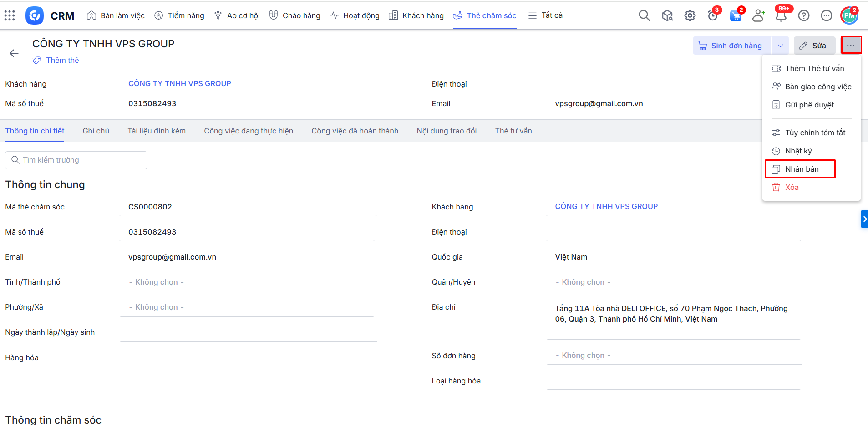The height and width of the screenshot is (434, 868).
Task: Open the Tỉnh/Thành phố dropdown
Action: coord(247,282)
